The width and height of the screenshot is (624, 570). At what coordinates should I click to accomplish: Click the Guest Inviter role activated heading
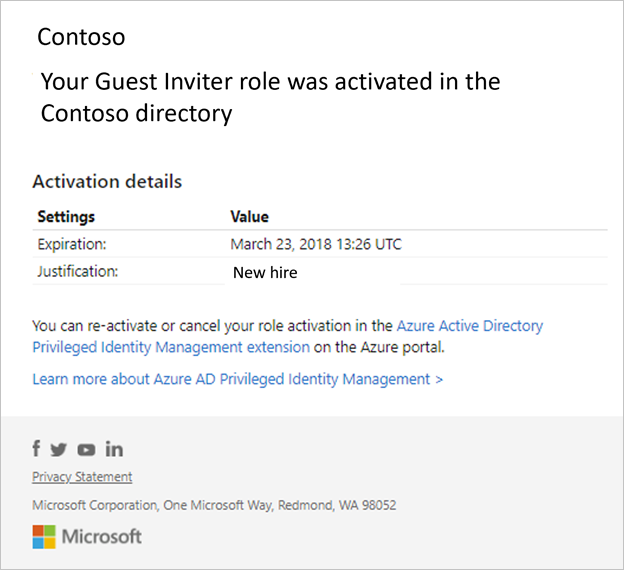click(x=271, y=98)
